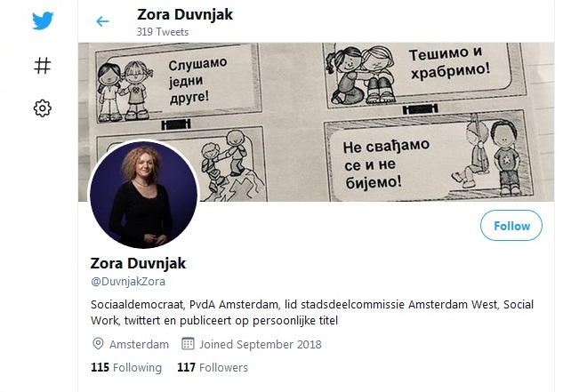Click the Twitter bird home icon
Image resolution: width=579 pixels, height=392 pixels.
point(43,20)
